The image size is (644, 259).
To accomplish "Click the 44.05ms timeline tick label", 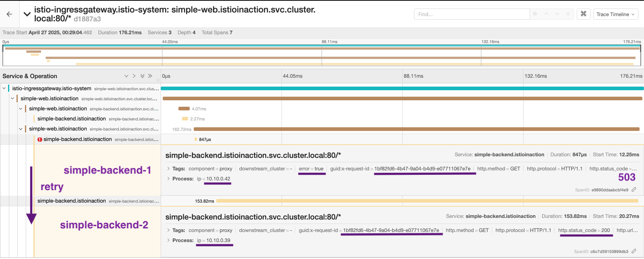I will point(293,76).
